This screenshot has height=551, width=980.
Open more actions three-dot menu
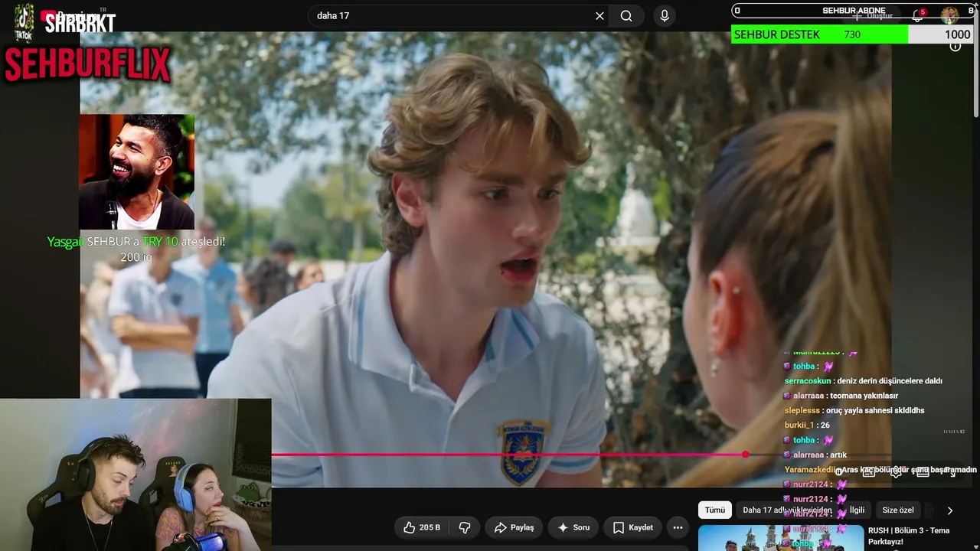click(x=678, y=527)
